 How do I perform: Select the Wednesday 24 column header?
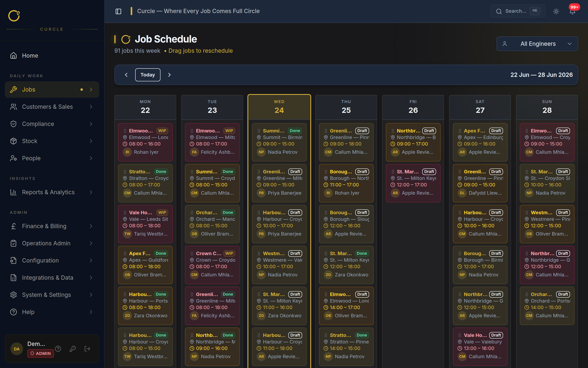279,107
